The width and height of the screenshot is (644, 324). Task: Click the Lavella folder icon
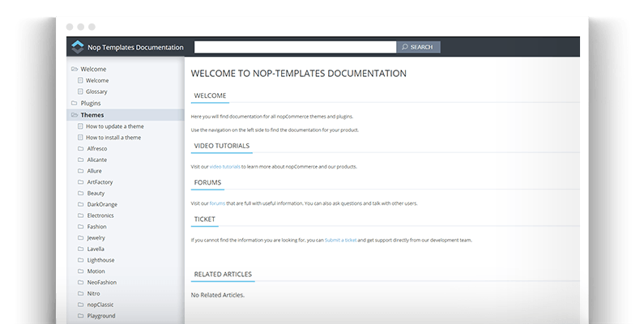point(80,248)
